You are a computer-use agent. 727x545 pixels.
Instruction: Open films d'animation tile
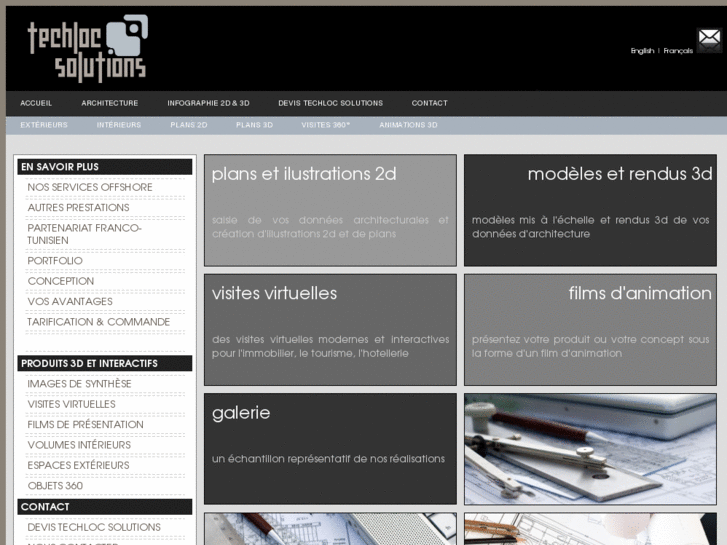point(590,330)
